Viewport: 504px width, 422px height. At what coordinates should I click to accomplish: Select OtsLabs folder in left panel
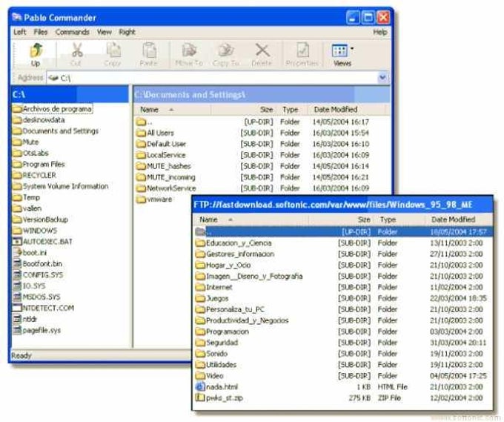(31, 153)
